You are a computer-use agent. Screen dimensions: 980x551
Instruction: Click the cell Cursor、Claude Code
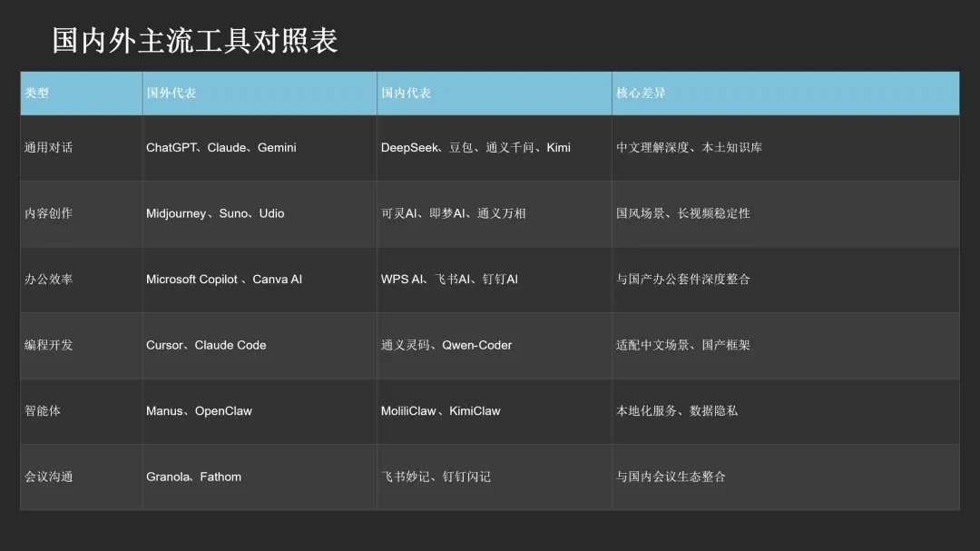click(x=260, y=345)
